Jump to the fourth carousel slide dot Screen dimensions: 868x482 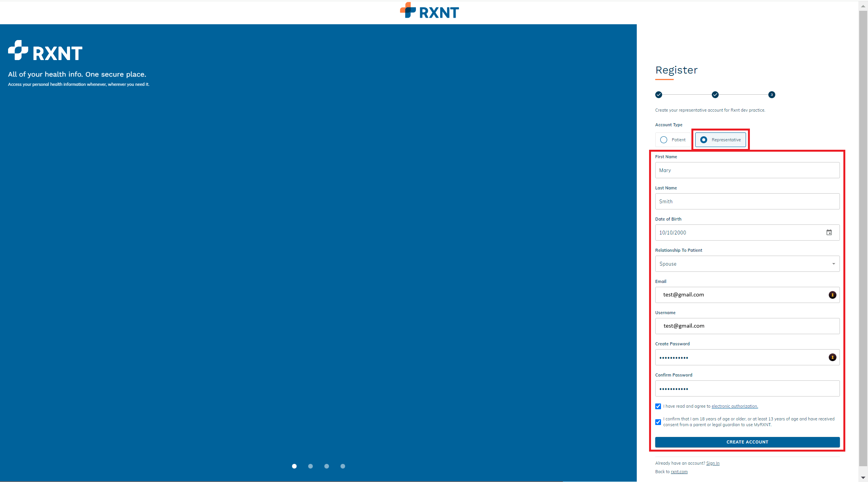[x=343, y=466]
